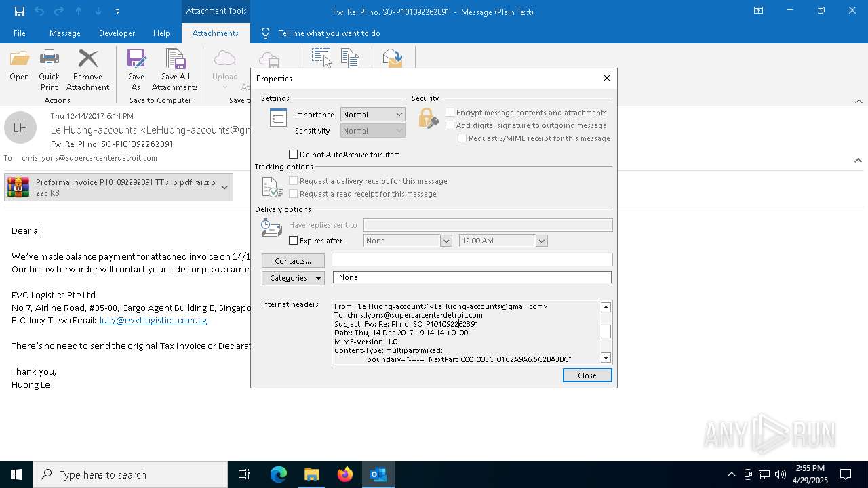This screenshot has width=868, height=488.
Task: Switch to the Message tab
Action: tap(65, 33)
